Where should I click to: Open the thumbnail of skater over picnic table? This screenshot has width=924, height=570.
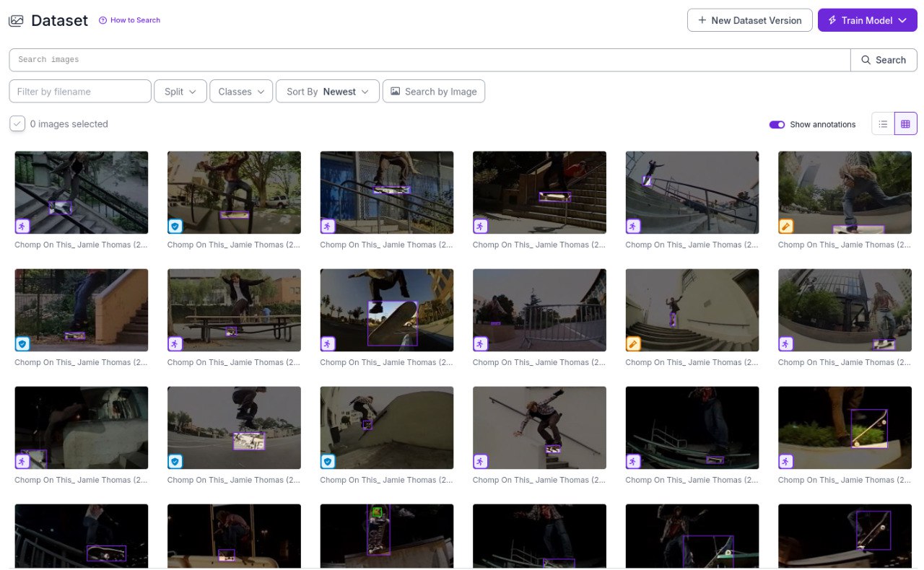click(x=234, y=310)
